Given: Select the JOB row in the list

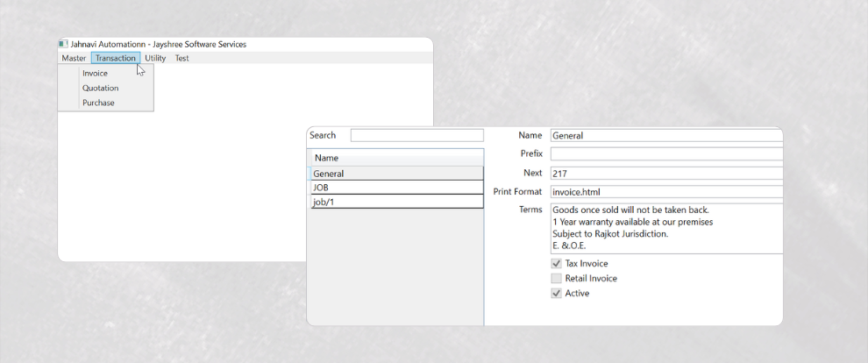Looking at the screenshot, I should click(396, 188).
